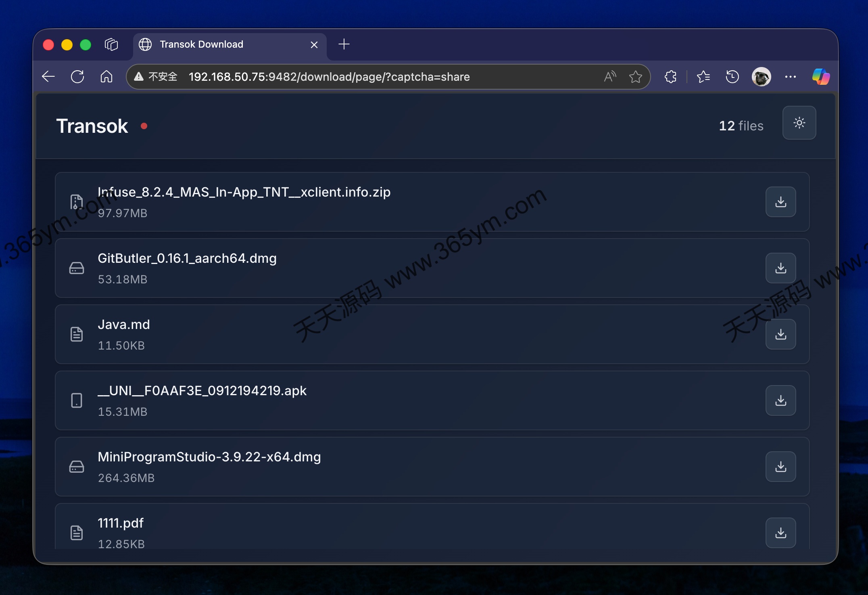Open Settings and more ellipsis menu
The image size is (868, 595).
point(790,77)
